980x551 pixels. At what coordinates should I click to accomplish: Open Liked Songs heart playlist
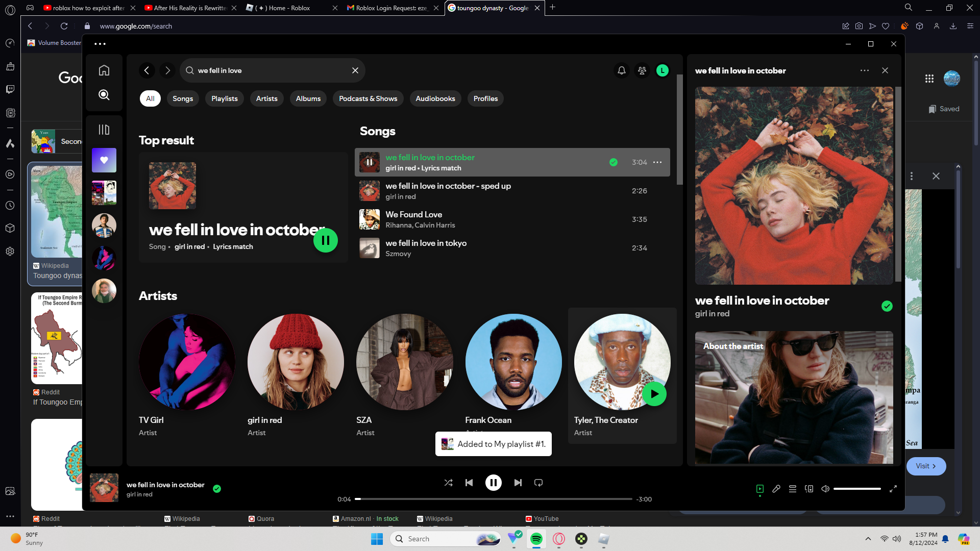tap(104, 160)
